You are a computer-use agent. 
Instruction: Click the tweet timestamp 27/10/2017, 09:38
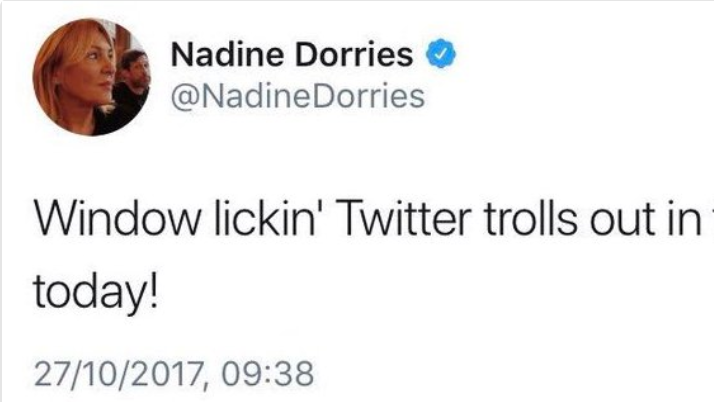coord(174,375)
